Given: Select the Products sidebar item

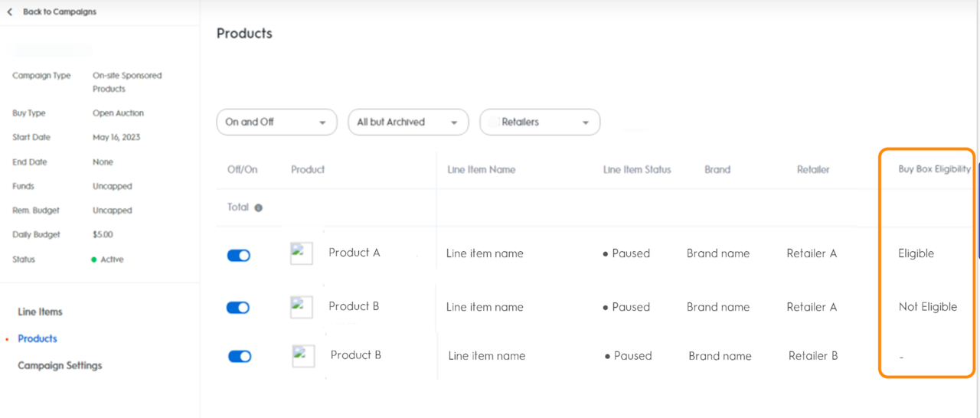Looking at the screenshot, I should click(38, 338).
